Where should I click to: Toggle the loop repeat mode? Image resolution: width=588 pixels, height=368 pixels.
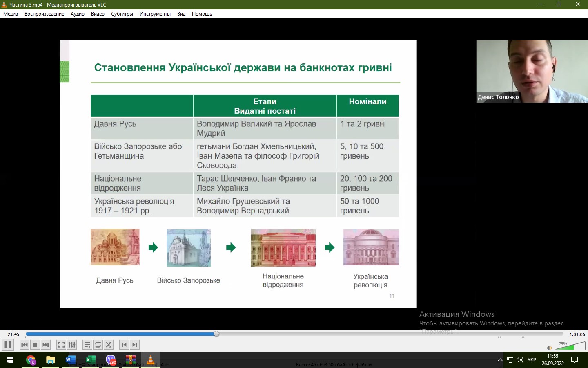coord(98,345)
